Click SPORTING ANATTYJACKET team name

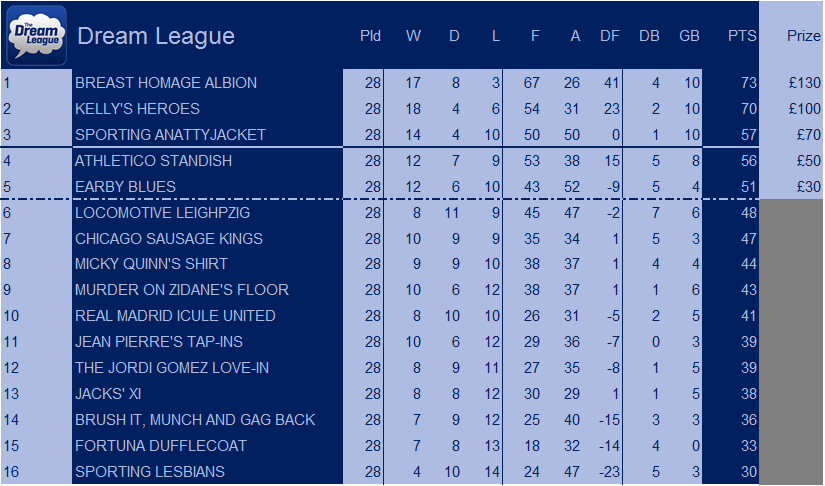point(170,135)
